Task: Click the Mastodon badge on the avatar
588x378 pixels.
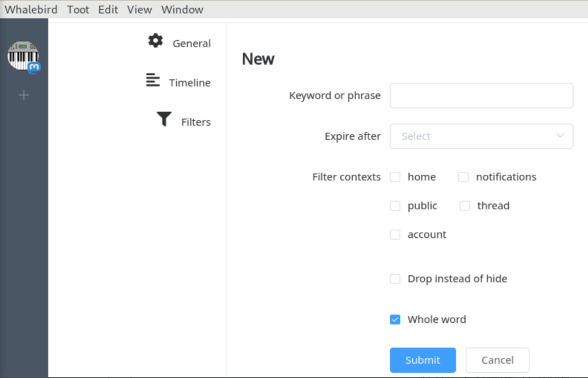Action: pos(34,68)
